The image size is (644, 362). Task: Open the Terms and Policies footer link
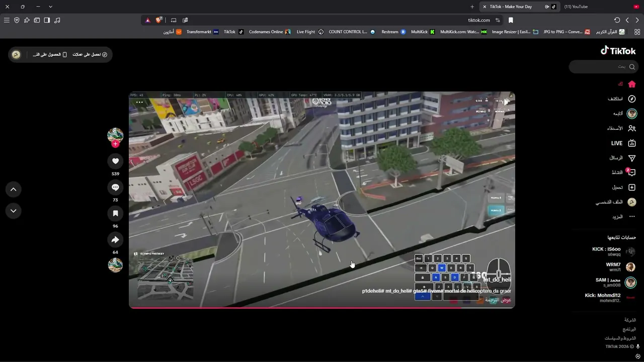tap(620, 338)
